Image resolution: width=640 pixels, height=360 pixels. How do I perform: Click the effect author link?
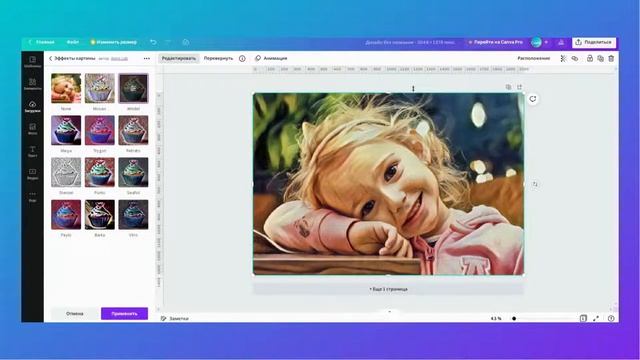[x=119, y=59]
